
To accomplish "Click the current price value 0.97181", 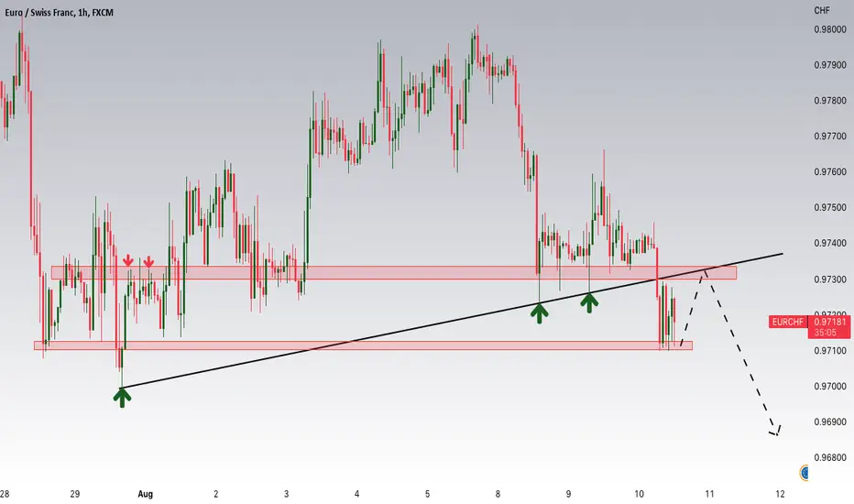I will [x=830, y=322].
